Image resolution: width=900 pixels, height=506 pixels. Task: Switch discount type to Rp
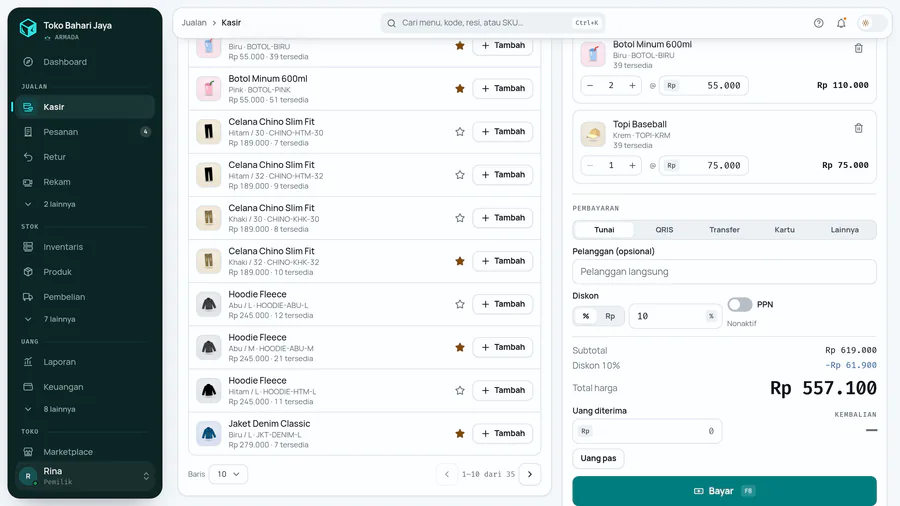tap(610, 316)
